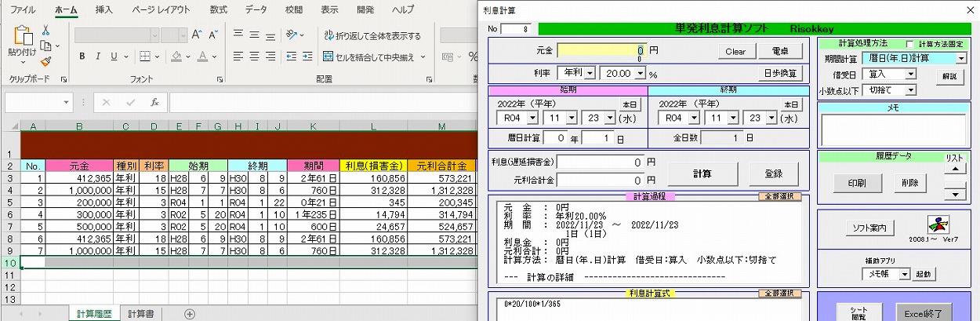The image size is (980, 321).
Task: Click the 元金 principal input field
Action: pos(602,49)
